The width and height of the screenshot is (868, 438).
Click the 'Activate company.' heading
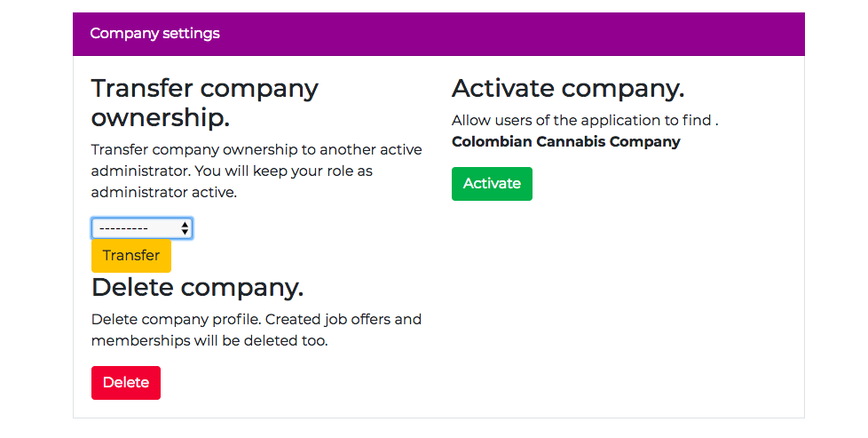pos(568,88)
